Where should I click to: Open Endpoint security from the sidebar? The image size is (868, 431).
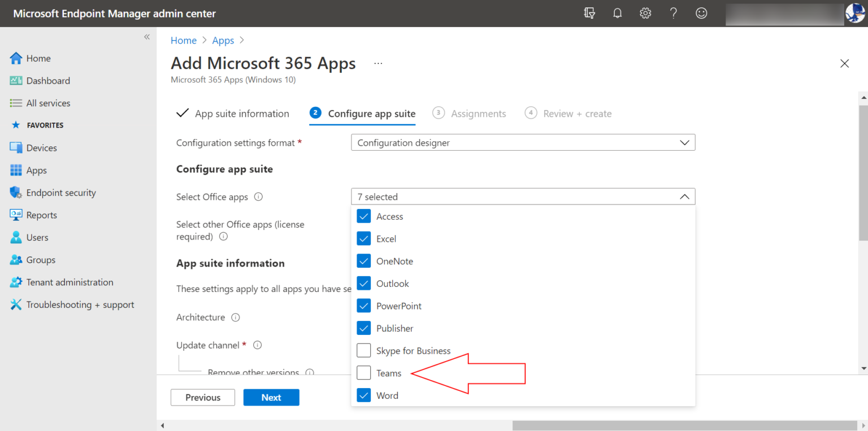point(60,192)
